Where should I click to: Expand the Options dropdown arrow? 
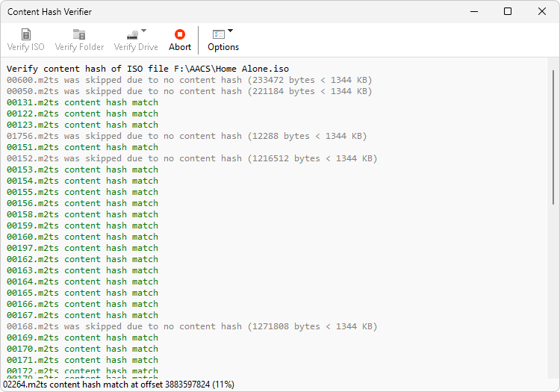(x=231, y=31)
